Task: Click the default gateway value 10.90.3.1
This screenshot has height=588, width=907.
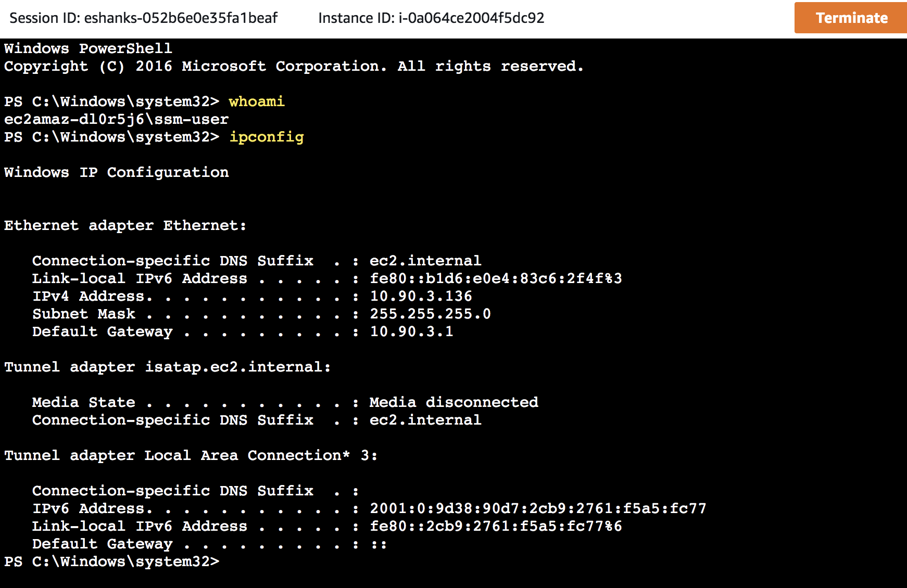Action: click(411, 331)
